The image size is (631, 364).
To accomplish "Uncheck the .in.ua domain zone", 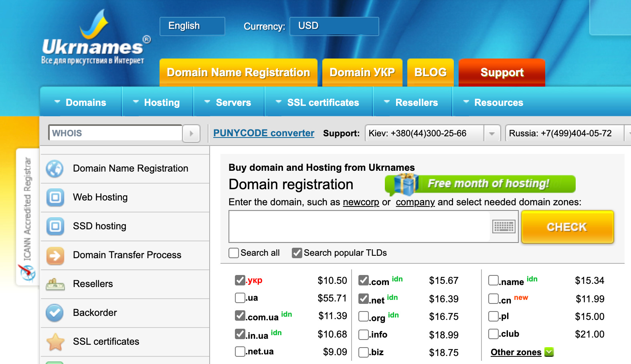I will click(240, 334).
